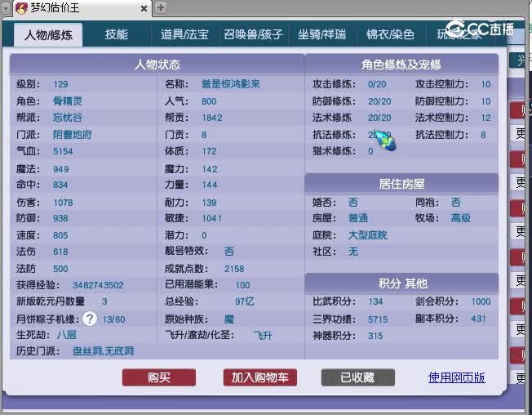The height and width of the screenshot is (415, 532).
Task: Click the 居住房屋 section header
Action: [x=401, y=184]
